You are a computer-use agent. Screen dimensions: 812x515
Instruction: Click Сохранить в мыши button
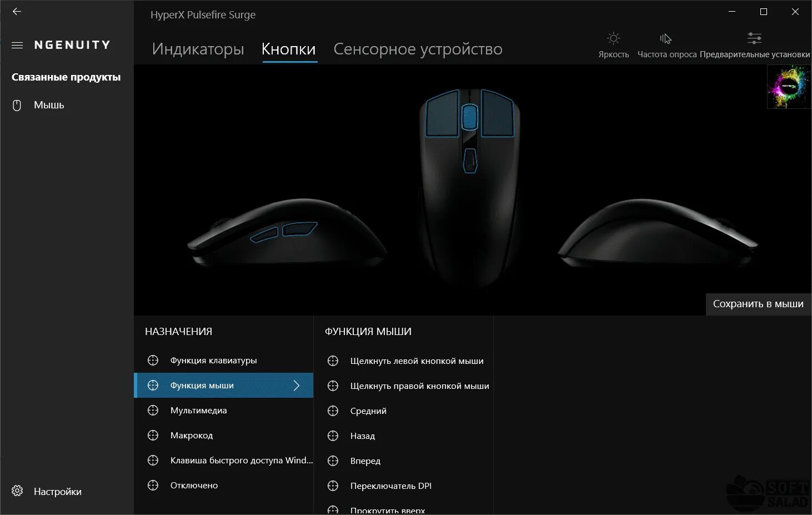click(x=758, y=304)
